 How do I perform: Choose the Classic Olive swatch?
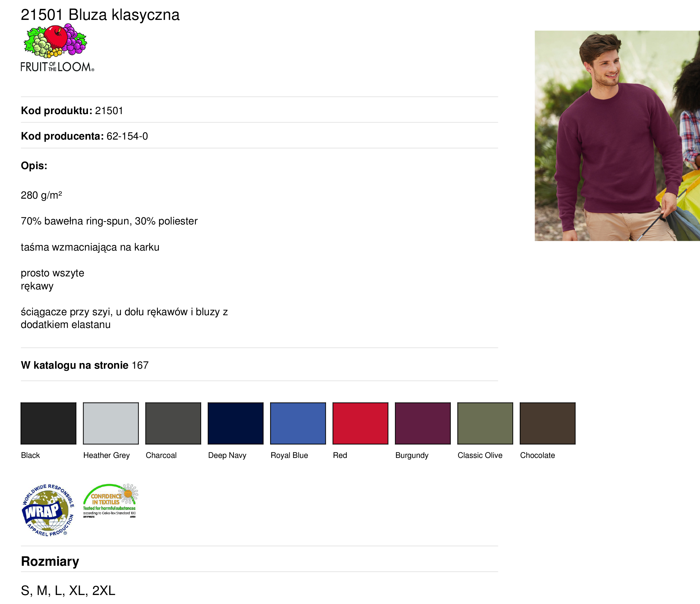485,423
